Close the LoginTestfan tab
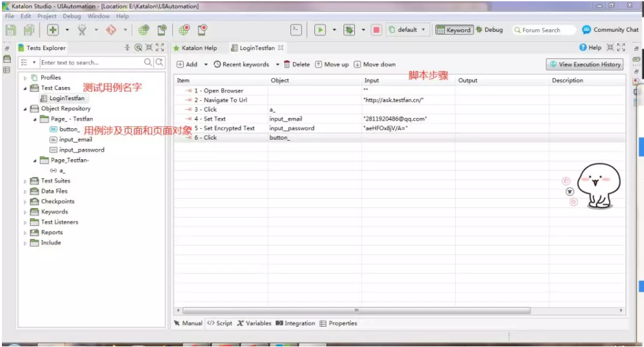This screenshot has height=347, width=644. pos(281,48)
